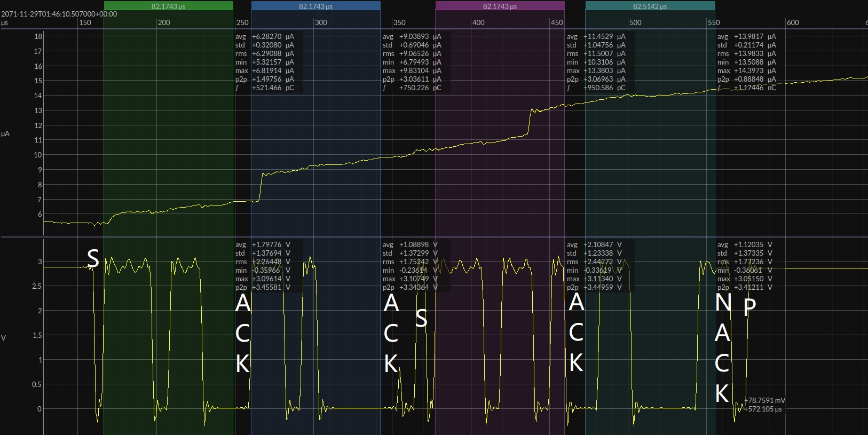Click the V unit label of voltage plot
The height and width of the screenshot is (435, 868).
(4, 338)
